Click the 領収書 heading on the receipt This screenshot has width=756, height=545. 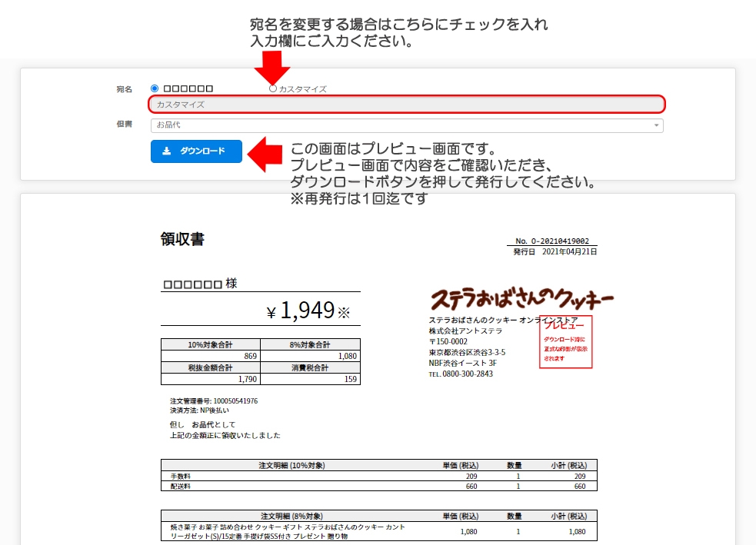point(182,240)
